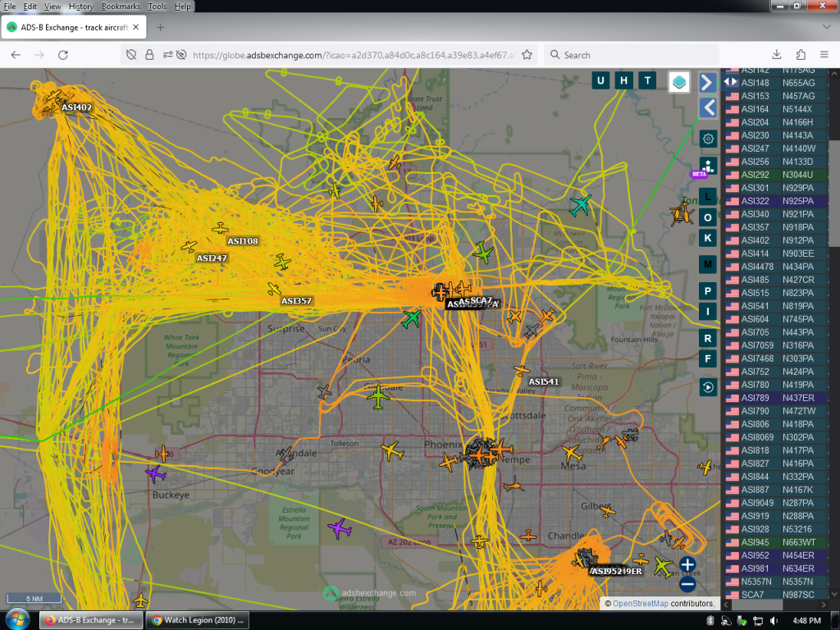
Task: Open the Firefox hamburger application menu
Action: click(x=824, y=55)
